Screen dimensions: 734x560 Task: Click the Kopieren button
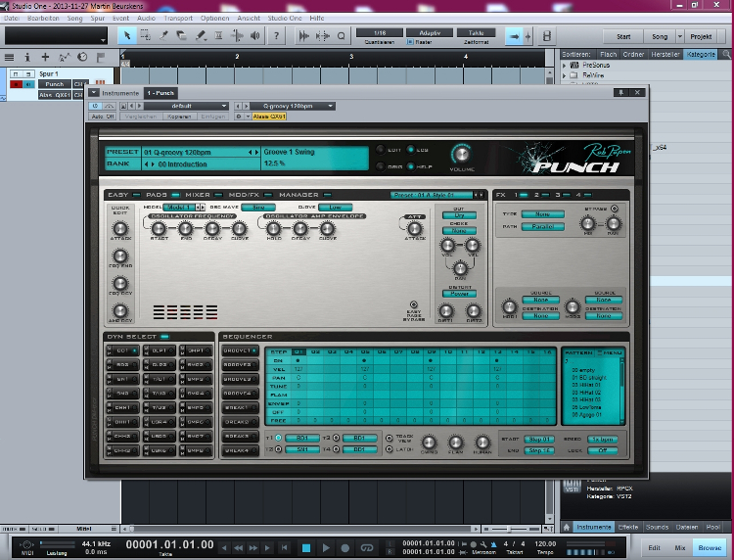[179, 117]
